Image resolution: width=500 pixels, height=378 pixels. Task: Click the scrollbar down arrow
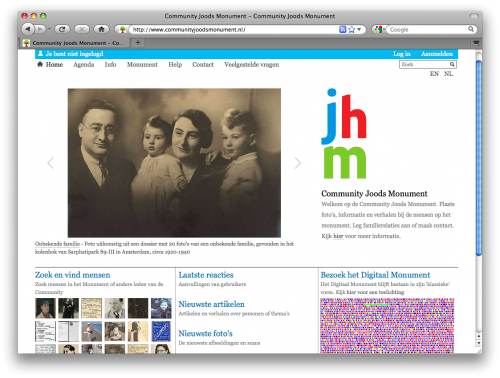(479, 343)
